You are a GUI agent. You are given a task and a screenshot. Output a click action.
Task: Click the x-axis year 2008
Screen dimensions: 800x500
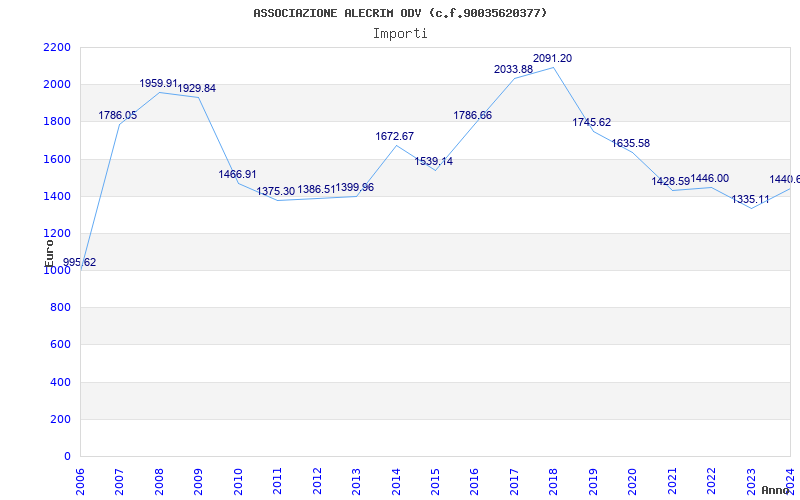point(159,481)
